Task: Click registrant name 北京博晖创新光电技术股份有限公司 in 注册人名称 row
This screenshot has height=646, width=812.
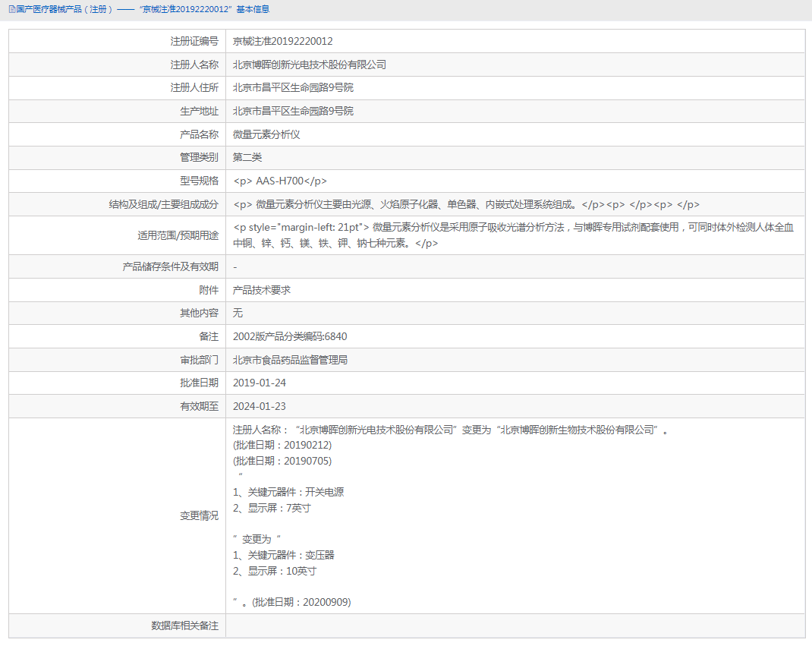Action: coord(309,65)
